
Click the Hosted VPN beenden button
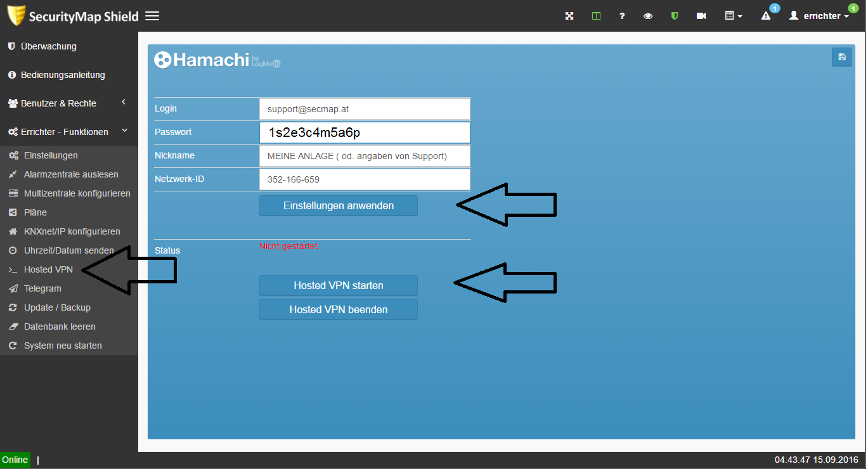point(339,309)
